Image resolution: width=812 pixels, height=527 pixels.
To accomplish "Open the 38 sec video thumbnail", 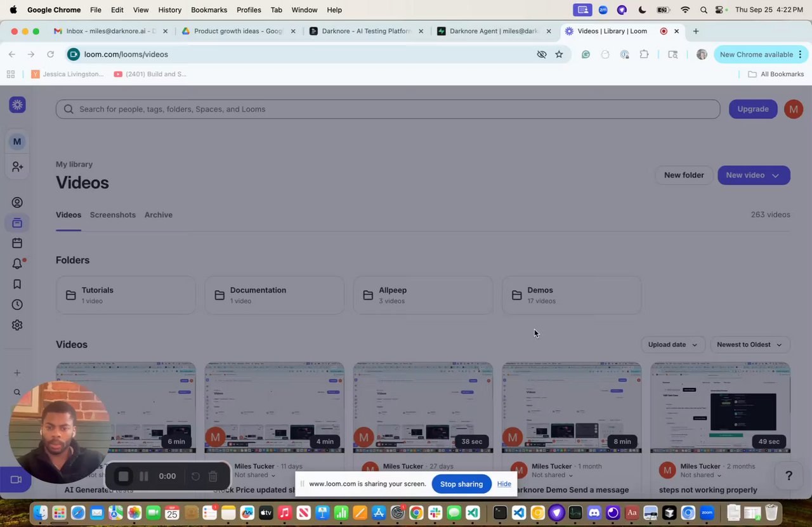I will (423, 408).
